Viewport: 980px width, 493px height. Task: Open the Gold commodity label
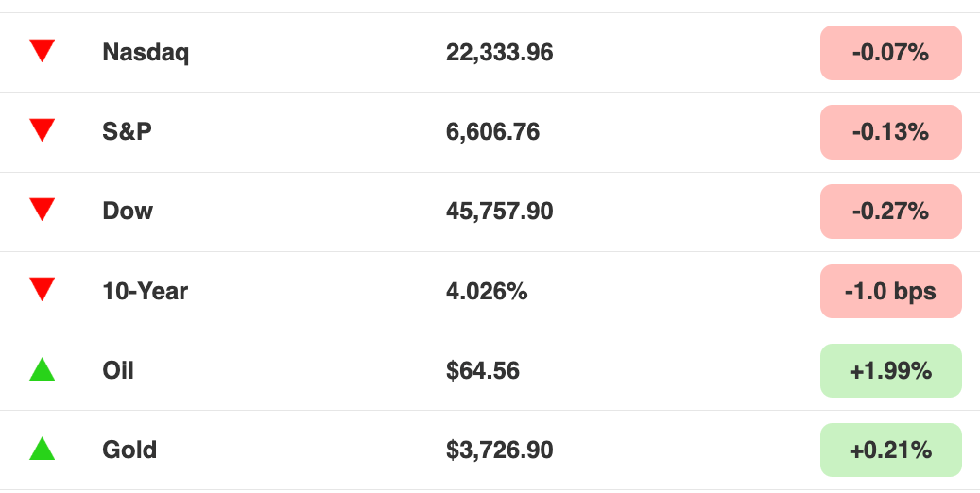(x=129, y=450)
